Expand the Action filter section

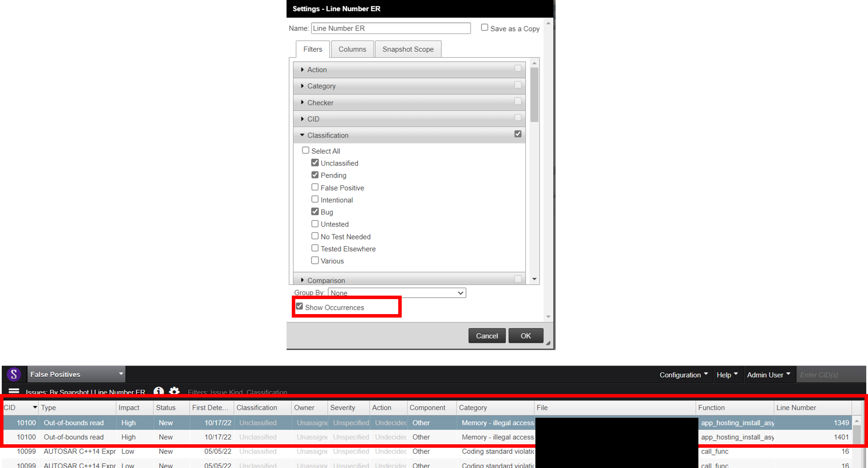tap(304, 69)
